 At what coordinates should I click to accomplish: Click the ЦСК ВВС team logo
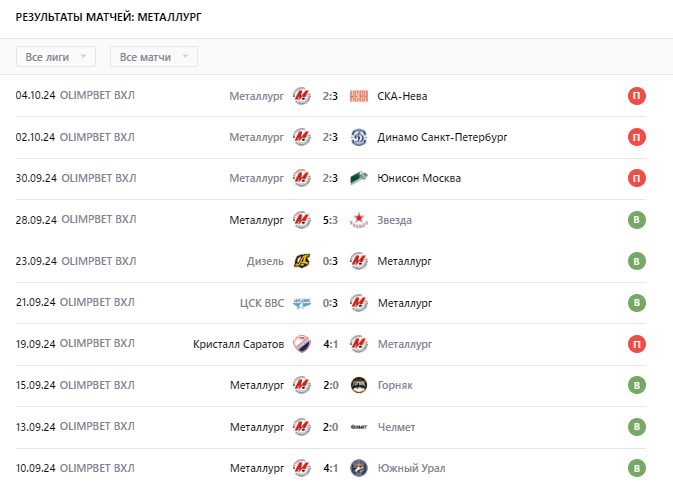(x=302, y=303)
